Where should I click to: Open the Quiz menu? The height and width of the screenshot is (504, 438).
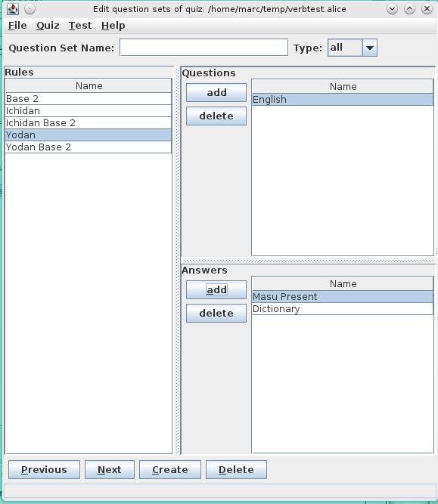(48, 26)
